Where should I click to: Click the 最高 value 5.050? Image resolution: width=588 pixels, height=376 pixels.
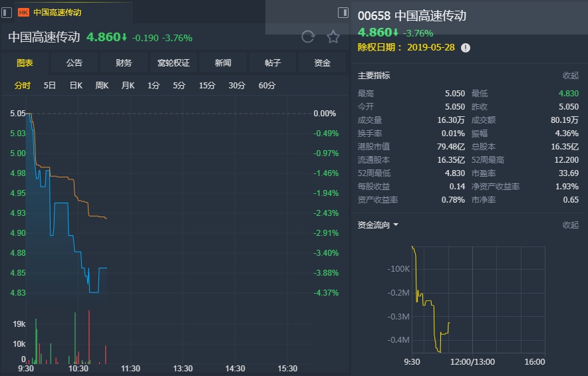[455, 93]
